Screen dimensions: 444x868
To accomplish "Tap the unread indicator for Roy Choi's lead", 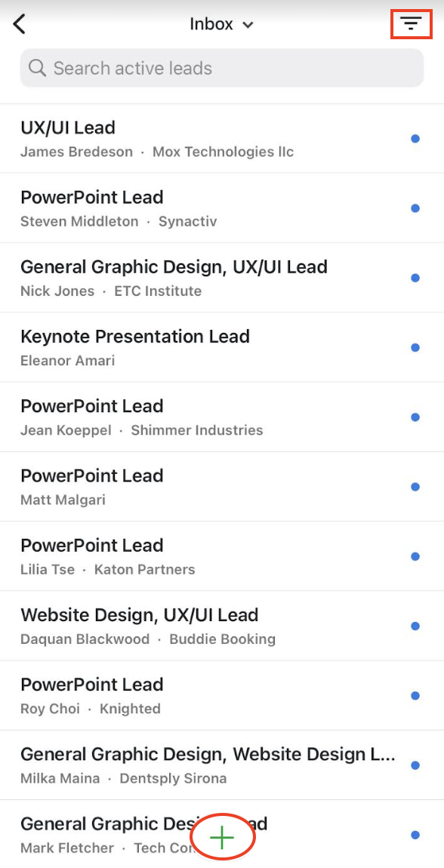I will [415, 695].
